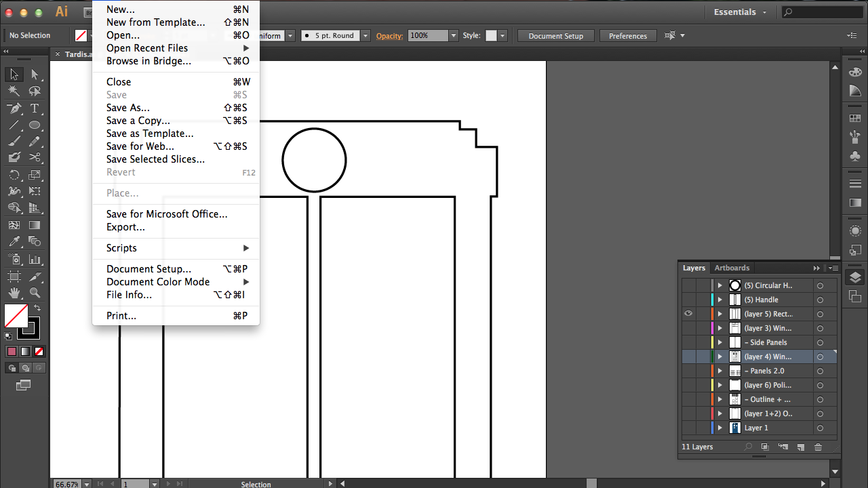
Task: Select Export... in the File menu
Action: coord(176,227)
